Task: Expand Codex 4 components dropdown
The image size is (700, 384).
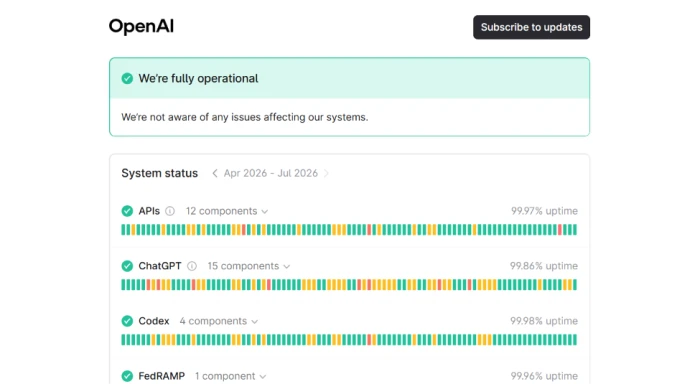Action: (x=219, y=321)
